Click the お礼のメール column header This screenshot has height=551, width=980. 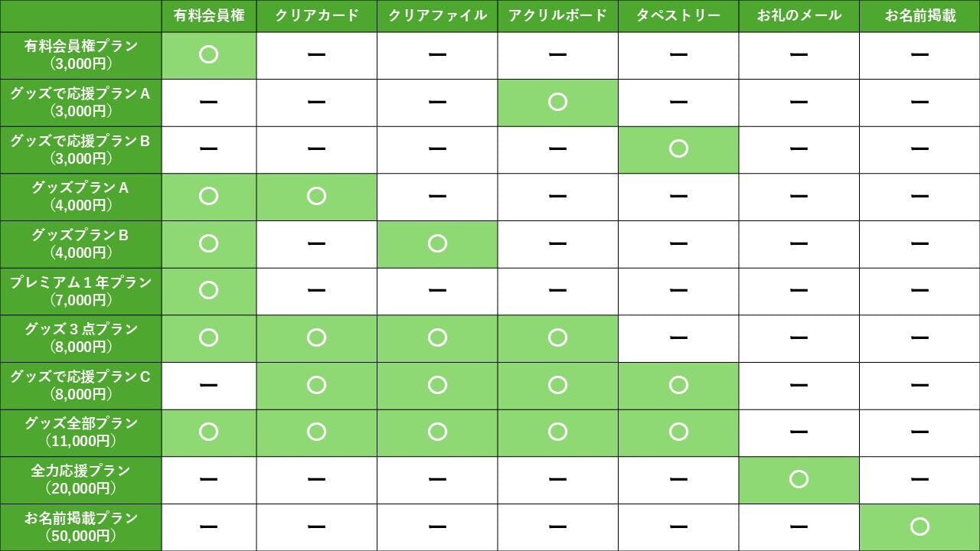tap(799, 16)
